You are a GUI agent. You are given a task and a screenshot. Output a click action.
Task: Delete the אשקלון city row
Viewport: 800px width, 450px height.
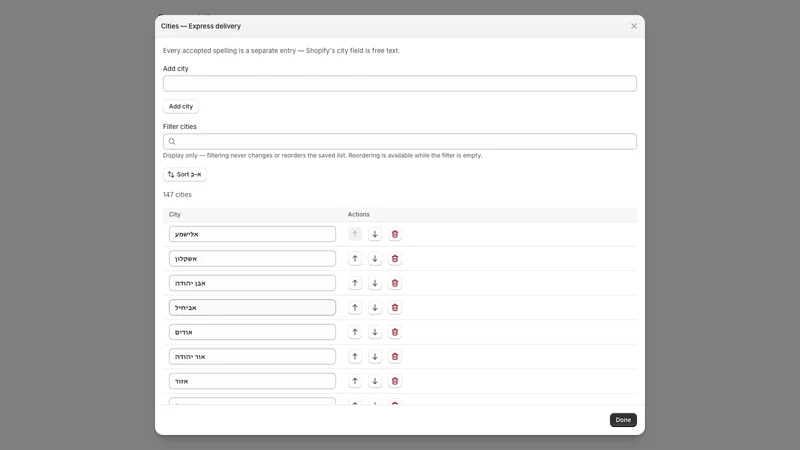coord(394,259)
